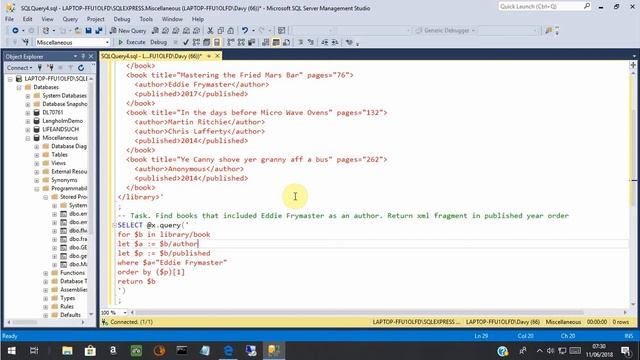Image resolution: width=640 pixels, height=360 pixels.
Task: Click the Analysis Services XMLA Query icon
Action: pyautogui.click(x=186, y=30)
